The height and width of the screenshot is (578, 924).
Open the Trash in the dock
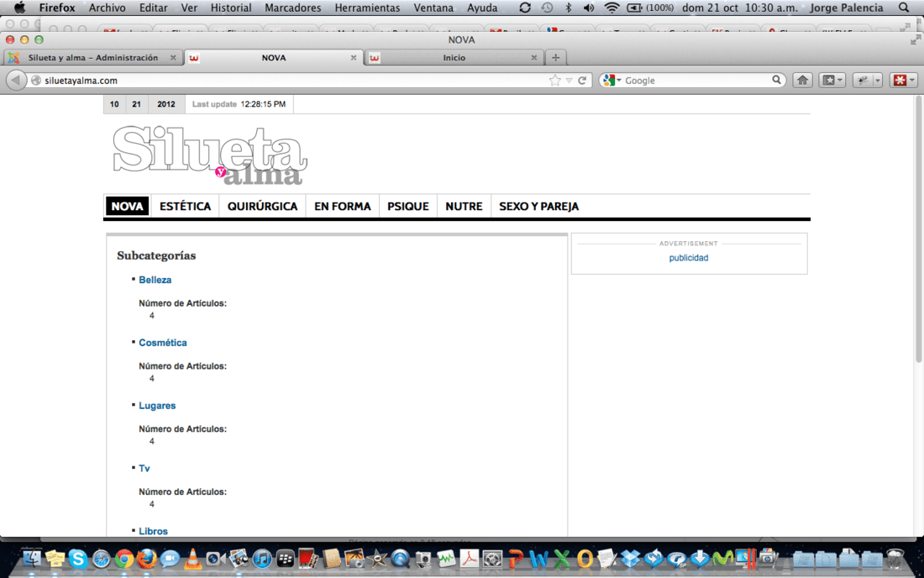point(895,558)
